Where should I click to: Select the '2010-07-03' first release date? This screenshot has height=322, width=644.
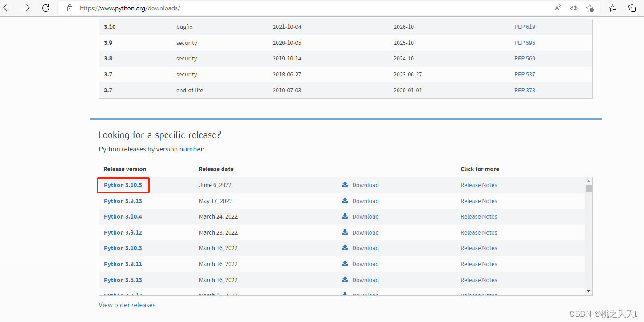click(287, 90)
